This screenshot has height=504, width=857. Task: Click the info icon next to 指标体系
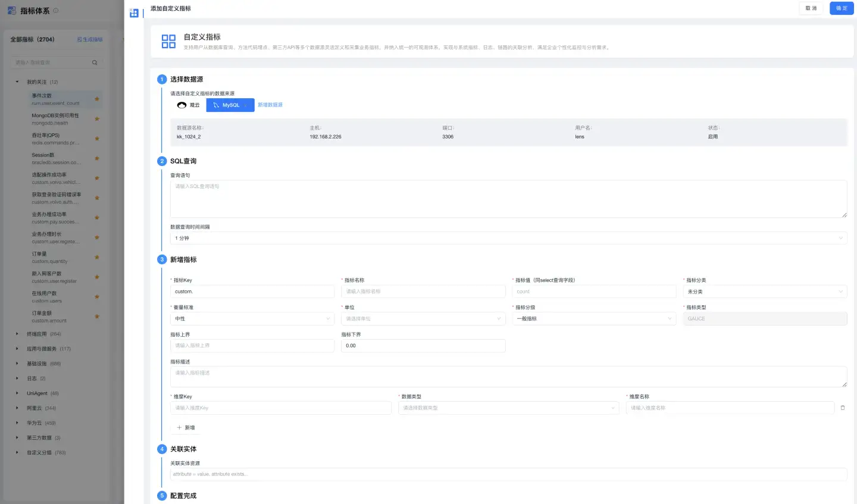(x=56, y=11)
